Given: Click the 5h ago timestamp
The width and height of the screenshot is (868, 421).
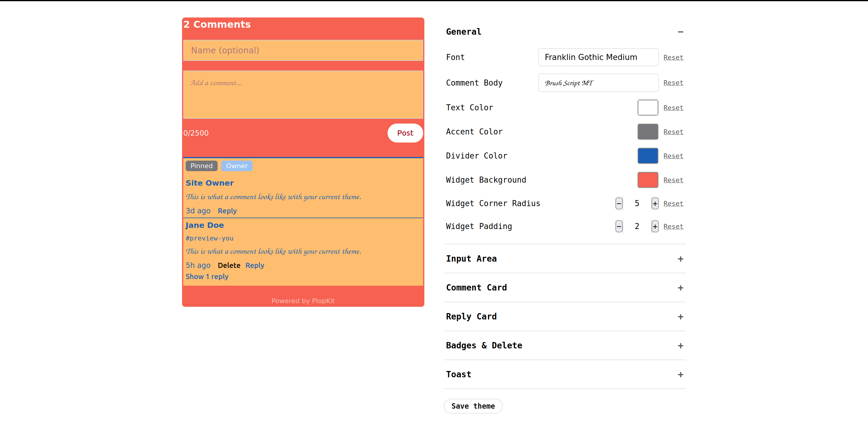Looking at the screenshot, I should pyautogui.click(x=198, y=265).
